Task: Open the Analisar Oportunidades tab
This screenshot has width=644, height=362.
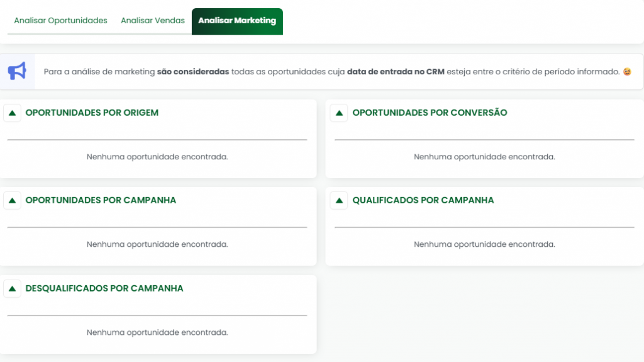Action: point(60,21)
